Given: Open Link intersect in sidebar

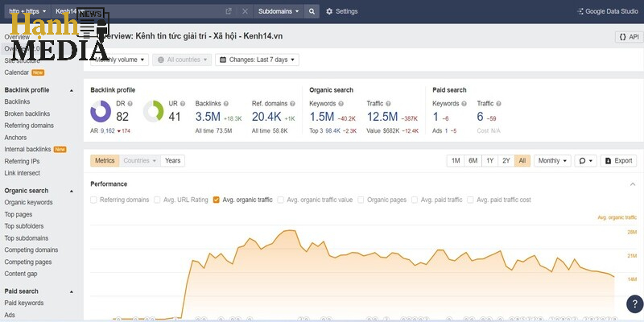Looking at the screenshot, I should [x=23, y=173].
